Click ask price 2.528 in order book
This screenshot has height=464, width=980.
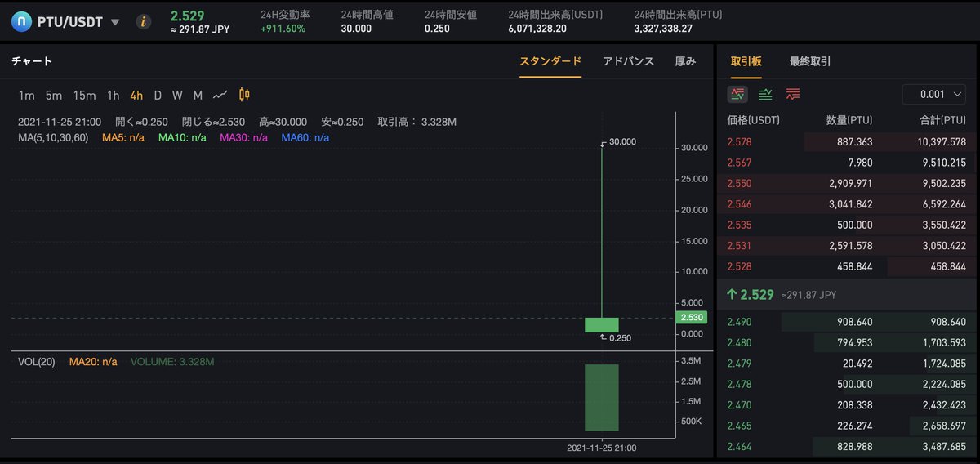click(740, 266)
